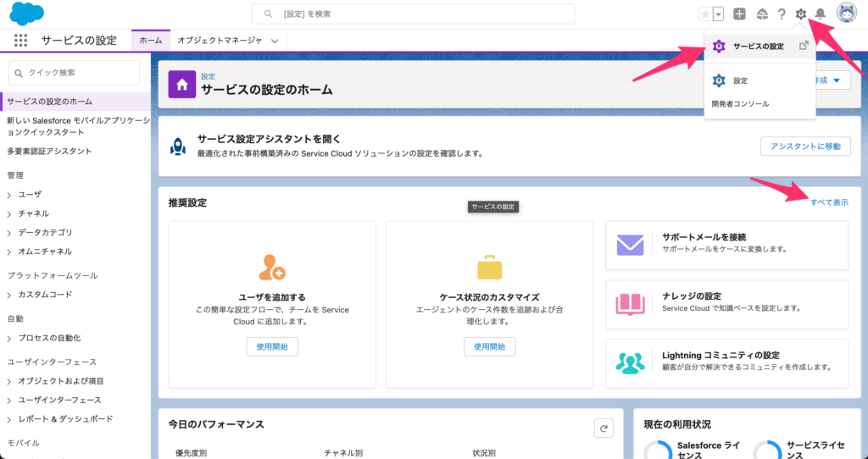Expand the レポート & ダッシュボード tree node
Viewport: 868px width, 459px height.
[x=8, y=420]
